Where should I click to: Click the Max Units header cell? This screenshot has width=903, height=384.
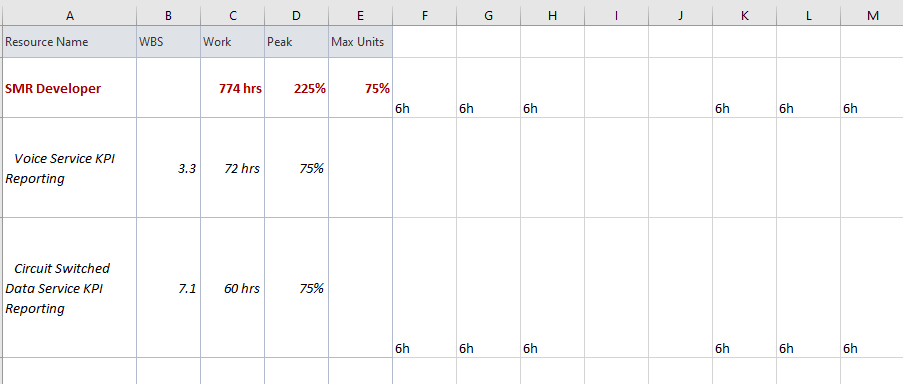coord(361,42)
